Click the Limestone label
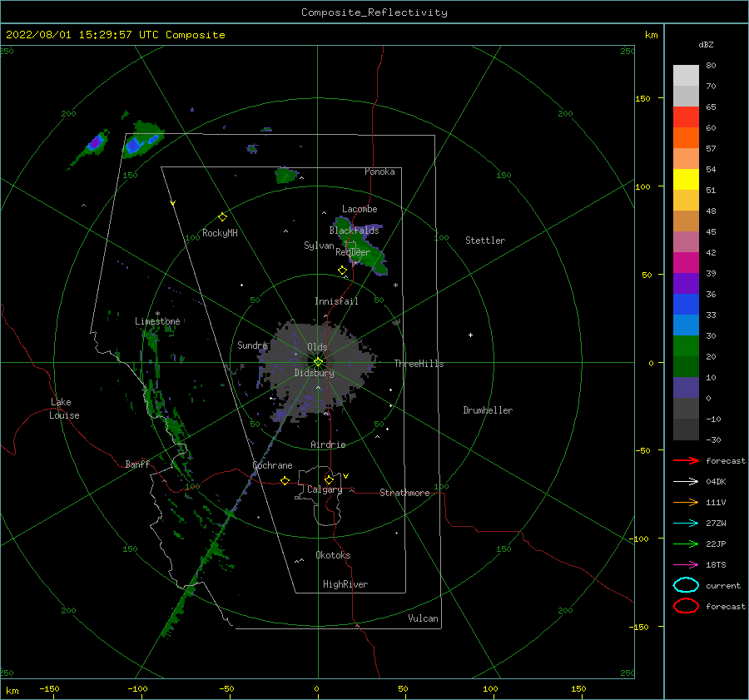This screenshot has width=749, height=700. [157, 321]
